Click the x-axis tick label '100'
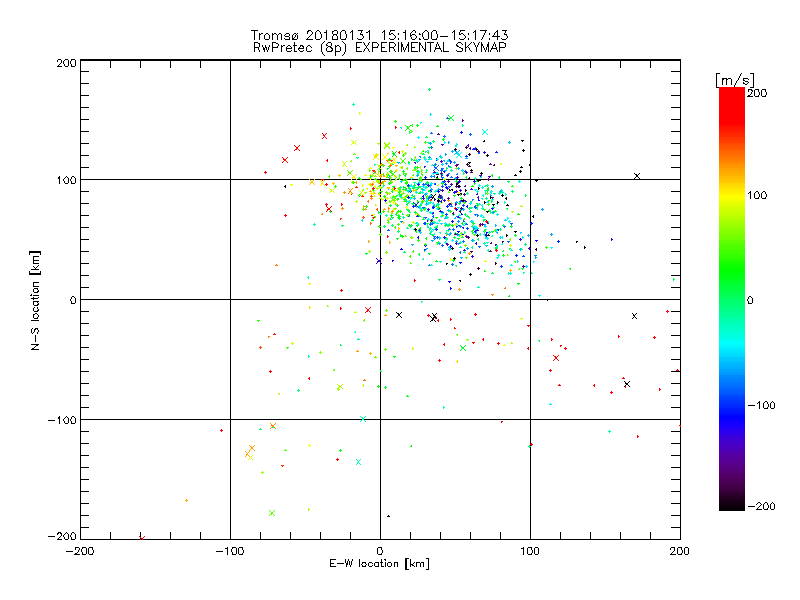Screen dimensions: 800x600 pos(530,551)
